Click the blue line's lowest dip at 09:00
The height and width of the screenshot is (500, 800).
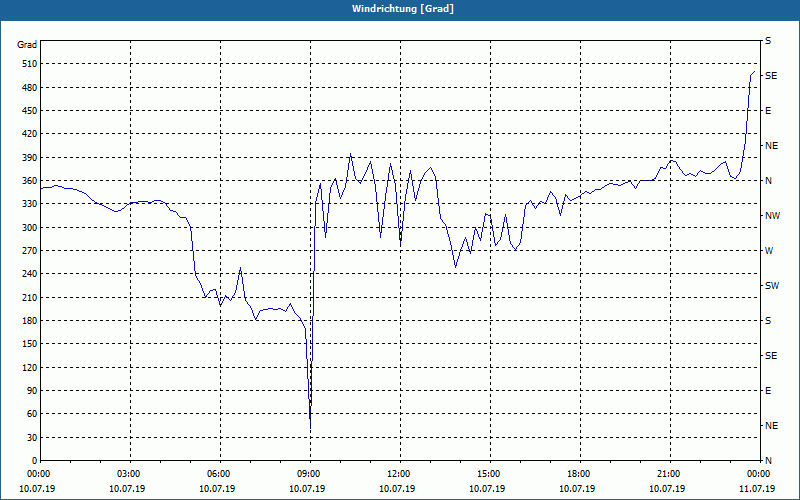[310, 428]
